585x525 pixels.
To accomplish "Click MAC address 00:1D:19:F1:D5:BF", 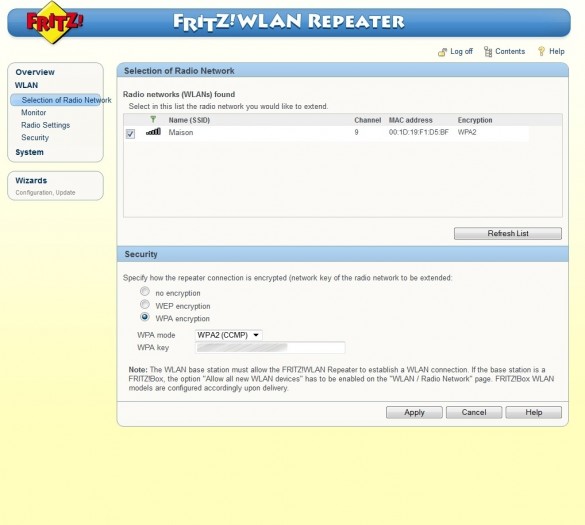I will pos(418,132).
